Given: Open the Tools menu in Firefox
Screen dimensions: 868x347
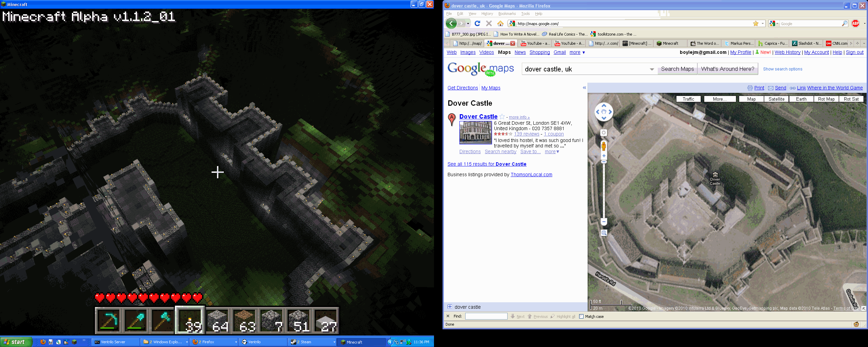Looking at the screenshot, I should (x=525, y=14).
